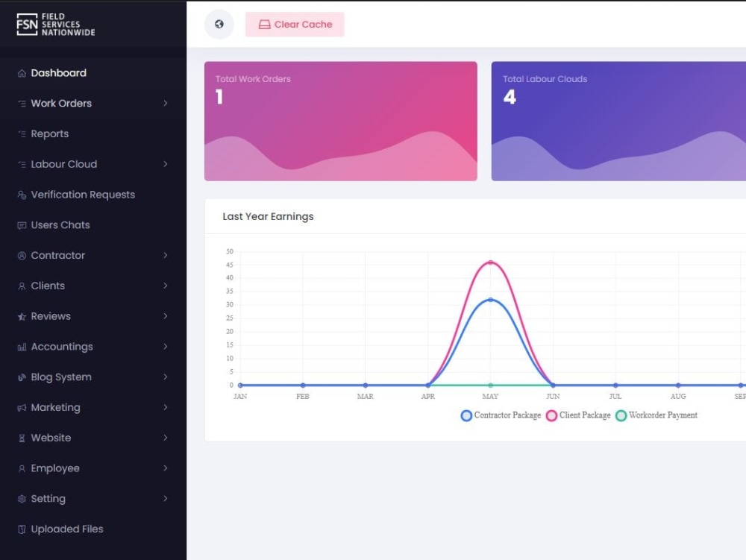Expand the Accountings submenu chevron
746x560 pixels.
(x=165, y=347)
